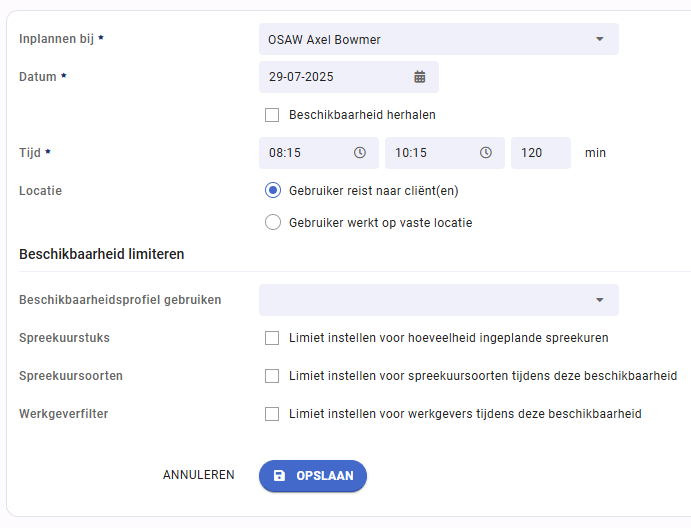
Task: Click the duration field showing 120
Action: [x=541, y=153]
